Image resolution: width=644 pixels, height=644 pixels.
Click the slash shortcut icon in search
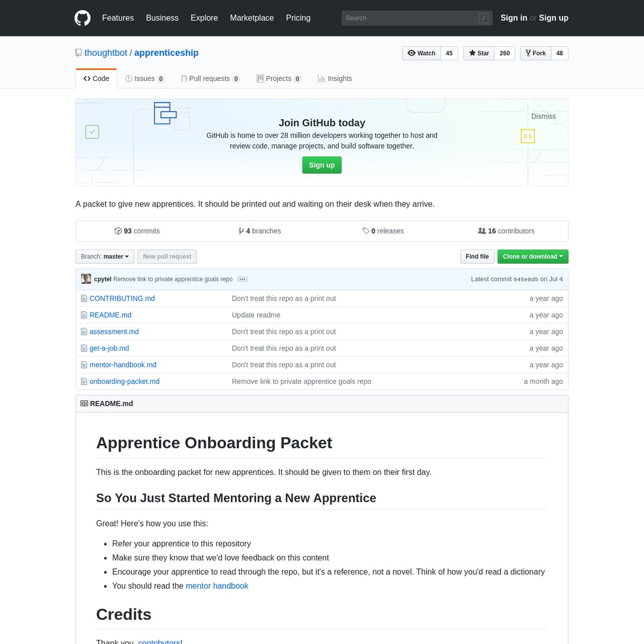coord(484,18)
